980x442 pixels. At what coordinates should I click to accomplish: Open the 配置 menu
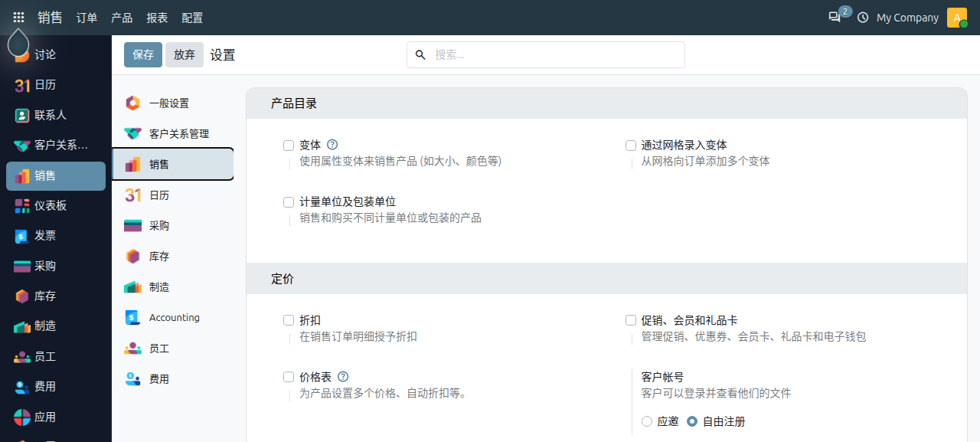point(192,18)
